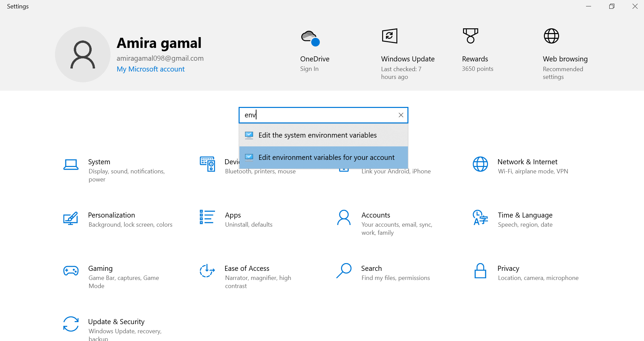
Task: Click the amiragamal098@gmail.com email text
Action: point(160,58)
